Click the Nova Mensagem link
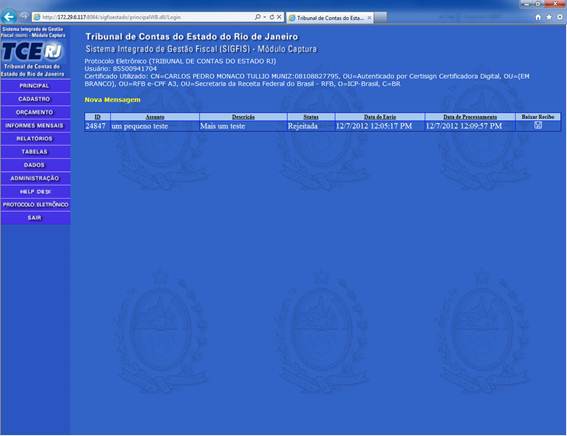This screenshot has height=436, width=567. (112, 100)
